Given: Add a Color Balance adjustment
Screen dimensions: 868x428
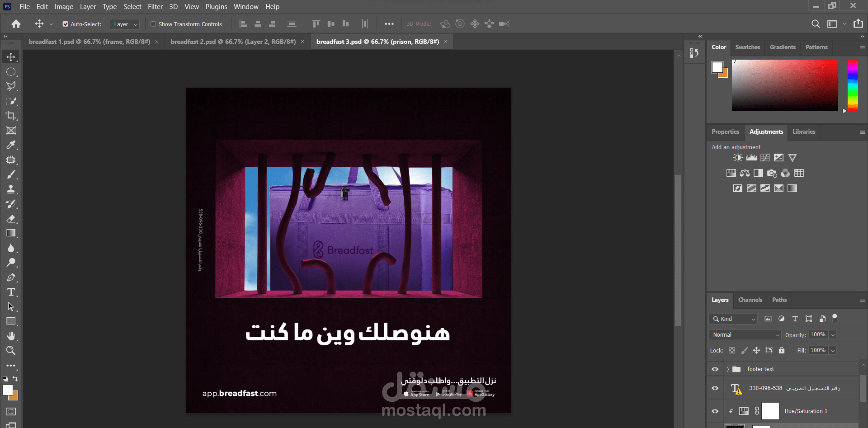Looking at the screenshot, I should (745, 173).
